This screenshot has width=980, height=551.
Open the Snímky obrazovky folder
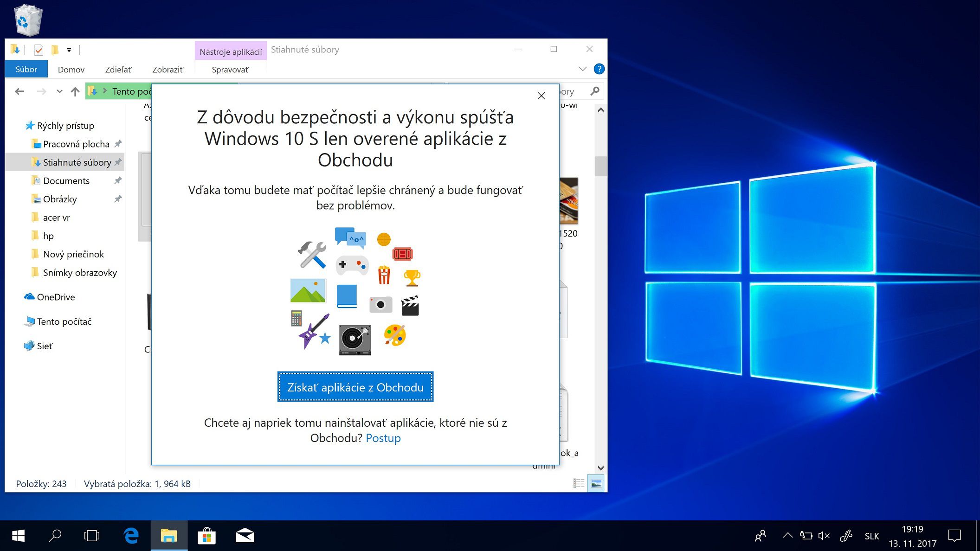click(x=80, y=273)
